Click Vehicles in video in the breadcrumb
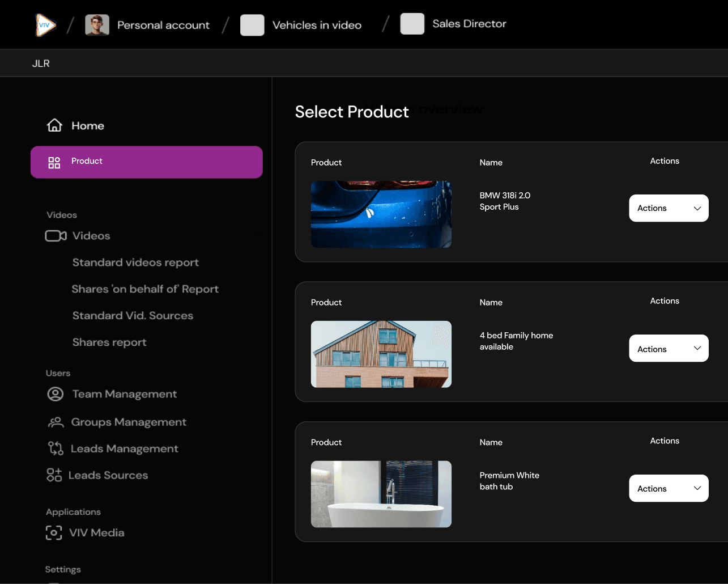Screen dimensions: 728x584 point(317,25)
